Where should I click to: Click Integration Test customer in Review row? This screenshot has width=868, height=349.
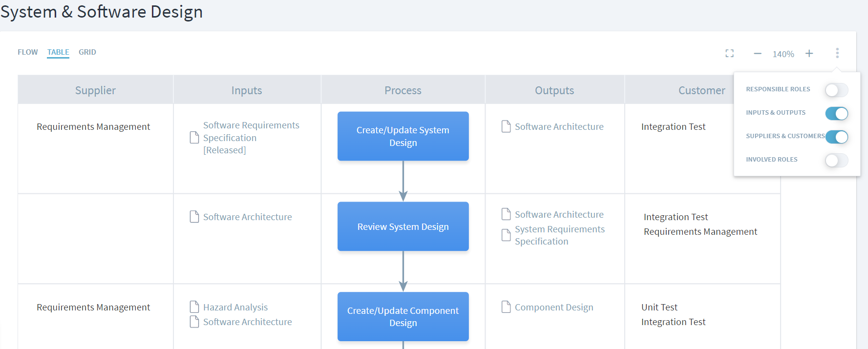click(676, 217)
